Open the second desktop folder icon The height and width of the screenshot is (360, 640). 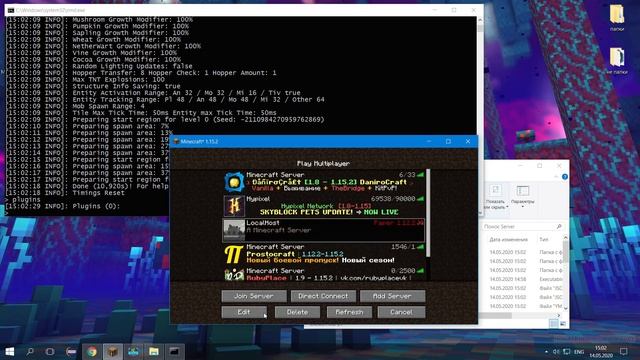pyautogui.click(x=617, y=61)
